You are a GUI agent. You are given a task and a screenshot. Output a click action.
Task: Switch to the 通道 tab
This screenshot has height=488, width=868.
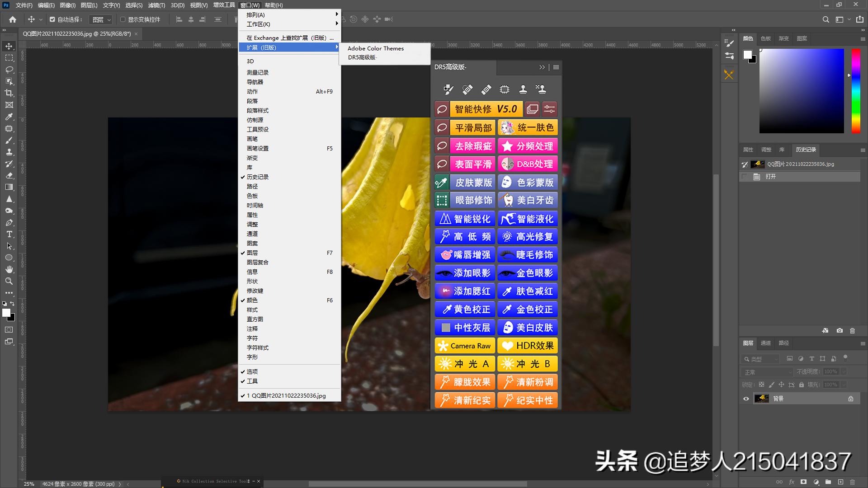pyautogui.click(x=765, y=343)
